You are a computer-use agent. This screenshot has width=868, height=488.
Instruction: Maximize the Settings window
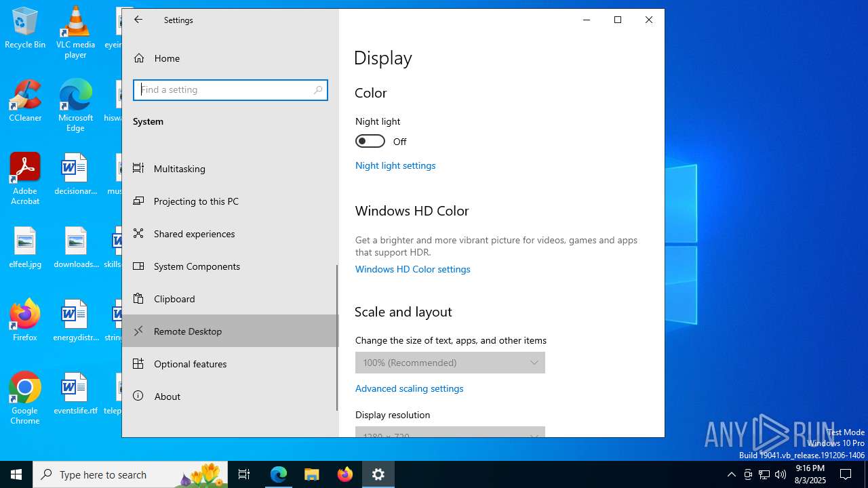pos(618,20)
